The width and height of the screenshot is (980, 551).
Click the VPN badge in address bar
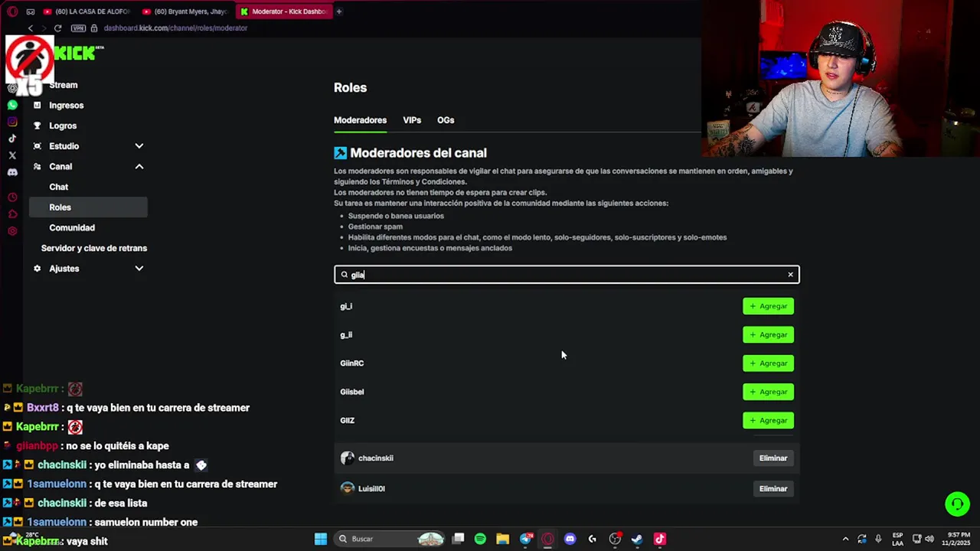pos(78,28)
